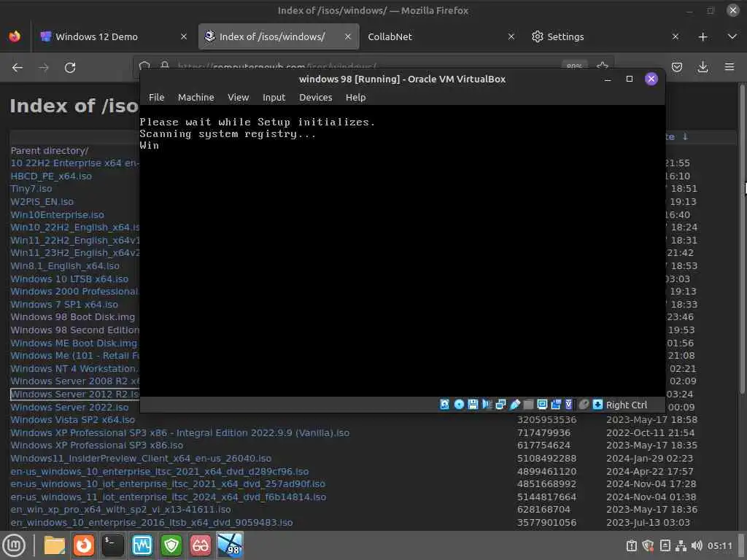Click the floppy disk icon in VirtualBox status bar
Screen dimensions: 747x560
point(473,404)
